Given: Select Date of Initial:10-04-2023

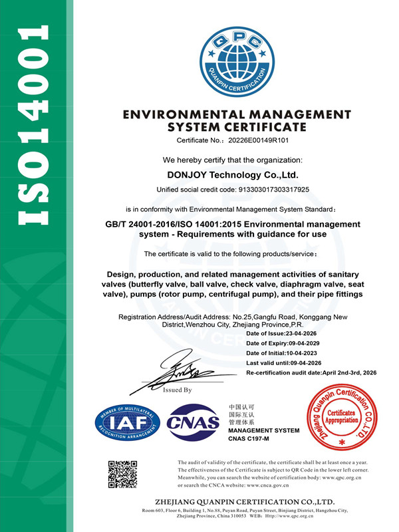Looking at the screenshot, I should pos(281,353).
